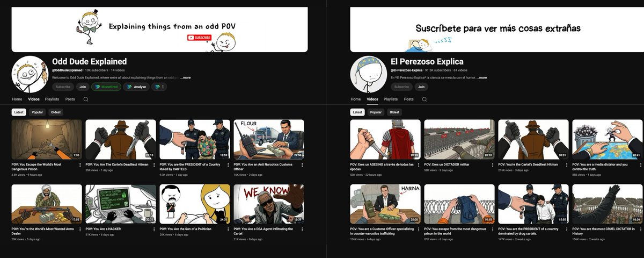This screenshot has height=258, width=644.
Task: Click the Monetized badge button
Action: click(x=106, y=87)
